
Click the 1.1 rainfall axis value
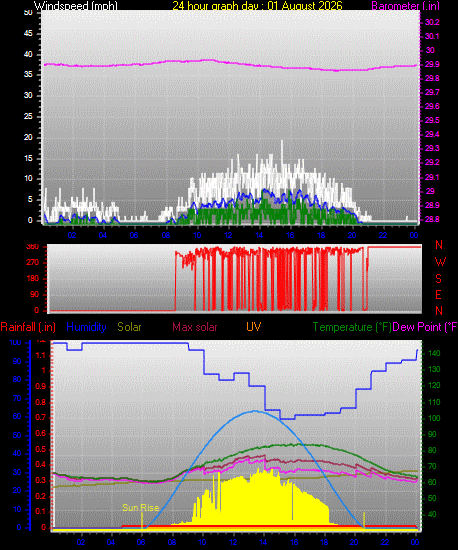click(41, 355)
